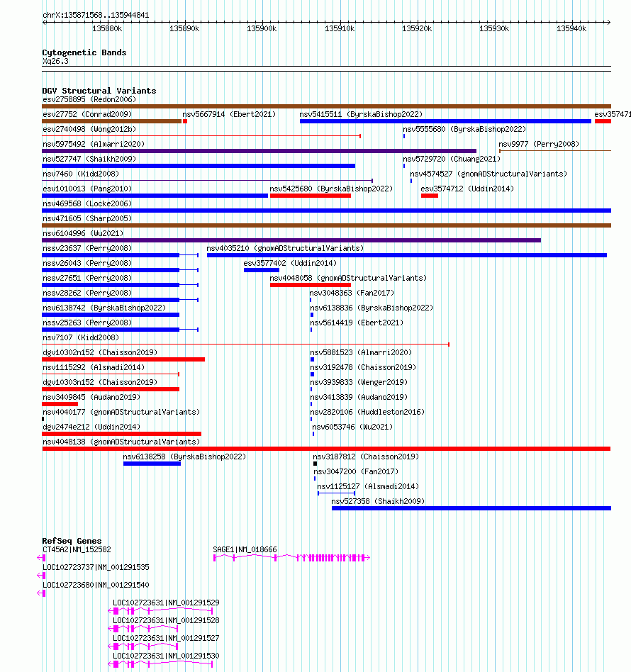
Task: Click nsv527358 (Shaikh2009) blue bar
Action: point(471,508)
